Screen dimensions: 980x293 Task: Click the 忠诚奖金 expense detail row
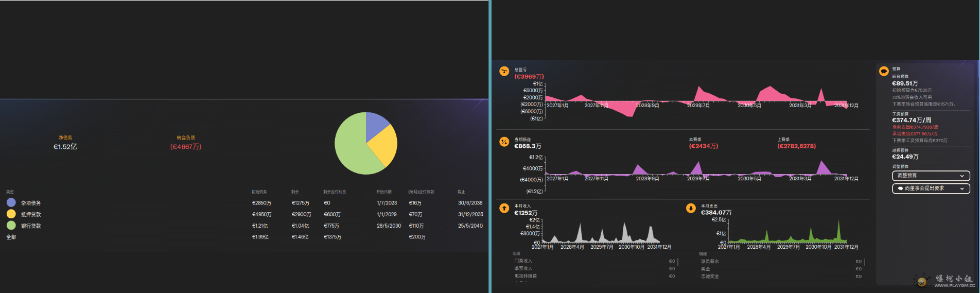pos(781,276)
